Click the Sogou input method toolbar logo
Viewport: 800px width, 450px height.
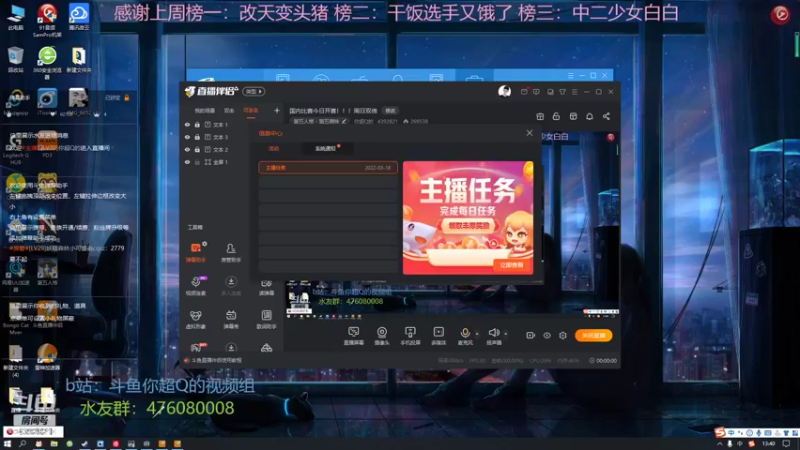point(720,433)
